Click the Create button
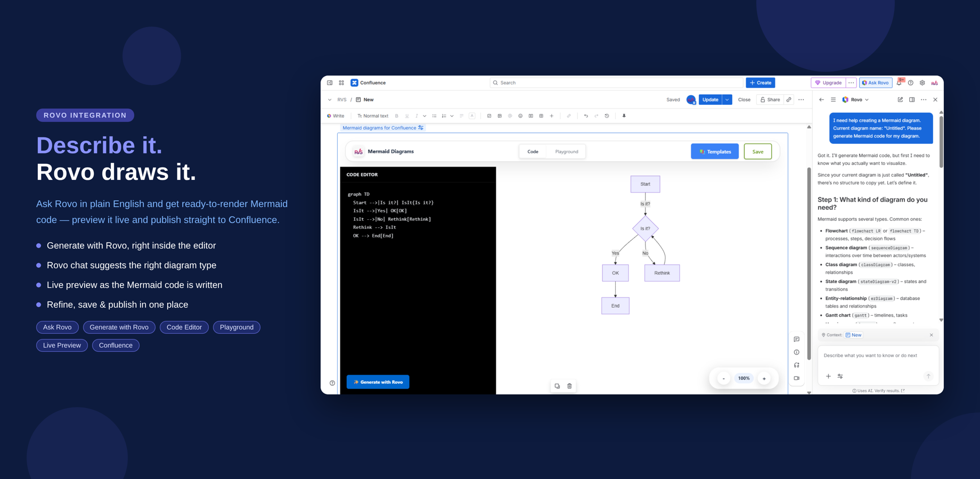The height and width of the screenshot is (479, 980). click(761, 83)
